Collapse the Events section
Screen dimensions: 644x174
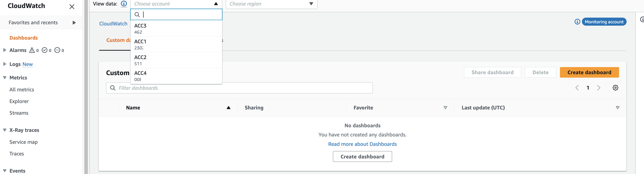point(5,171)
